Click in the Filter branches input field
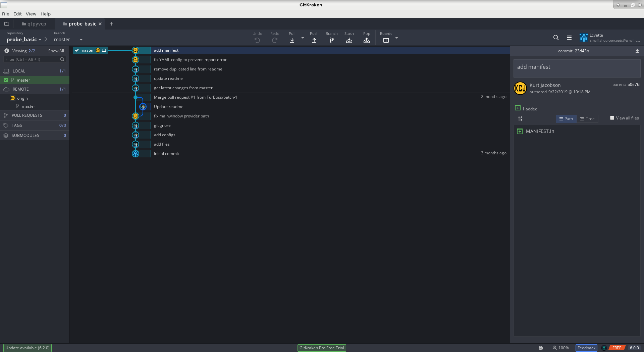 [32, 59]
